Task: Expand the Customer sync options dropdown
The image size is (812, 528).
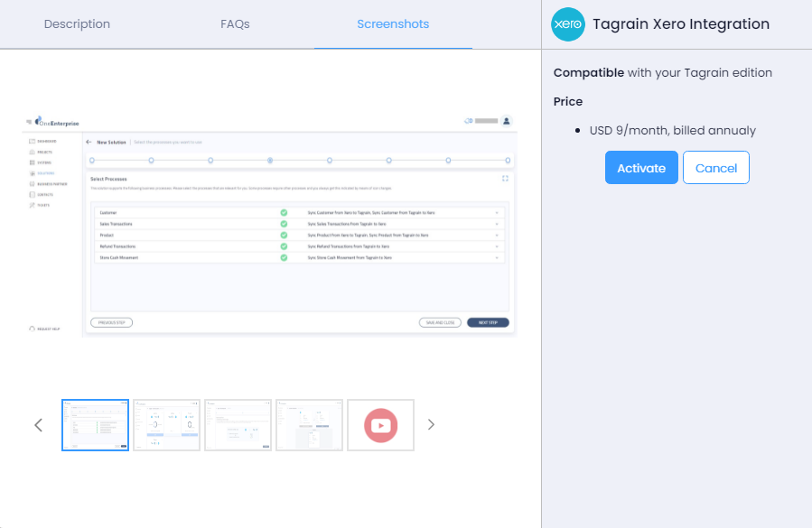Action: tap(497, 212)
